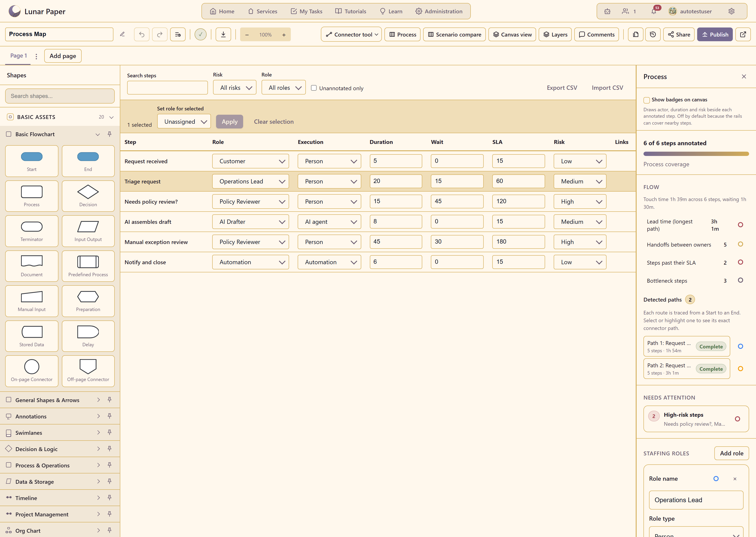Viewport: 756px width, 537px height.
Task: Open Services menu item
Action: click(x=263, y=11)
